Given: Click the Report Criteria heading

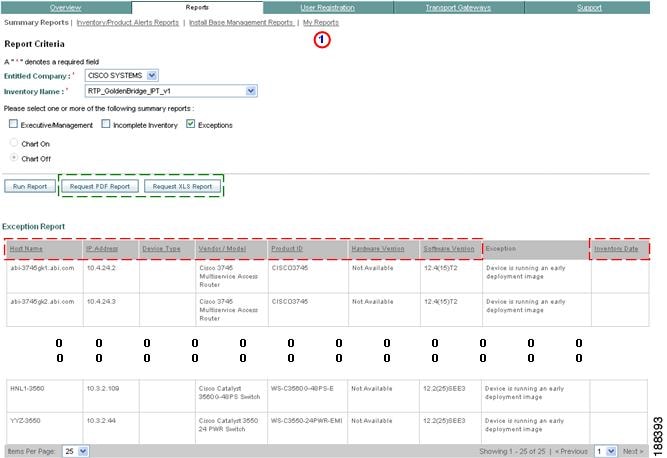Looking at the screenshot, I should (34, 44).
